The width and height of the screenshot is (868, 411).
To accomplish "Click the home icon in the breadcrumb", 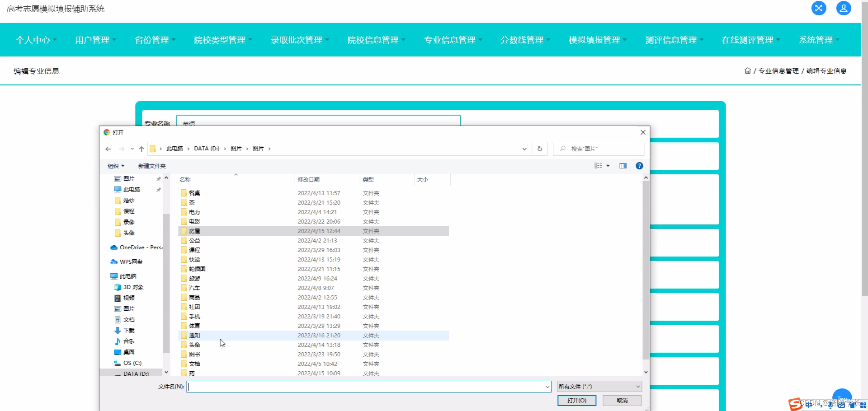I will pos(748,70).
